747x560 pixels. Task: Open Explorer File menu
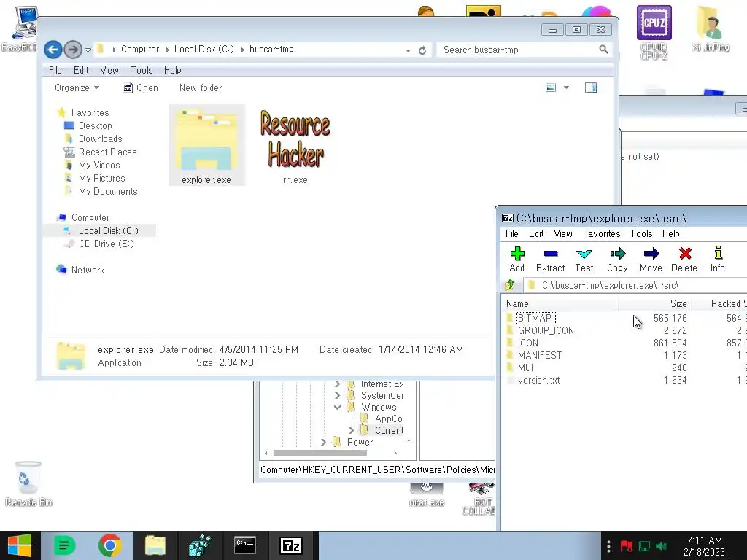pos(55,70)
